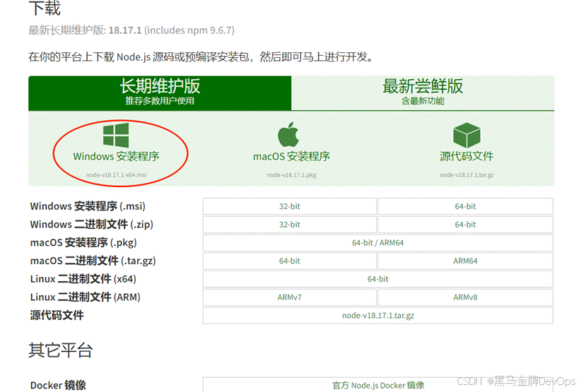The height and width of the screenshot is (392, 586).
Task: Click the Linux 二进制文件 (ARM) row label
Action: 86,297
